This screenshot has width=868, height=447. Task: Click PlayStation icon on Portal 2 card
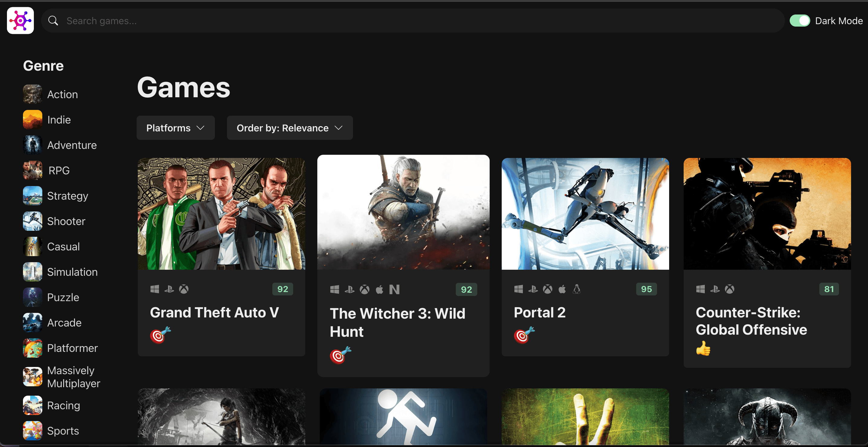(533, 289)
